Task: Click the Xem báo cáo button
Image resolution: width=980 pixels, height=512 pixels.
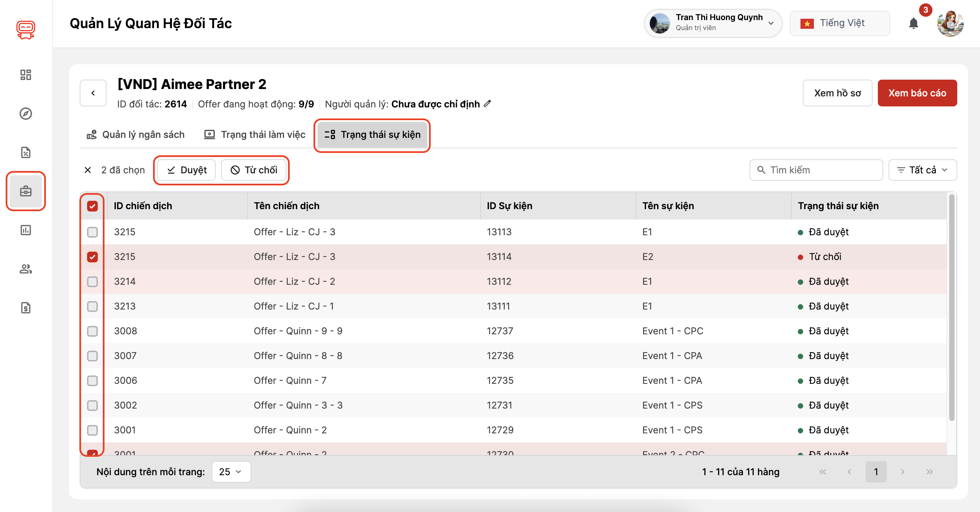Action: click(917, 93)
